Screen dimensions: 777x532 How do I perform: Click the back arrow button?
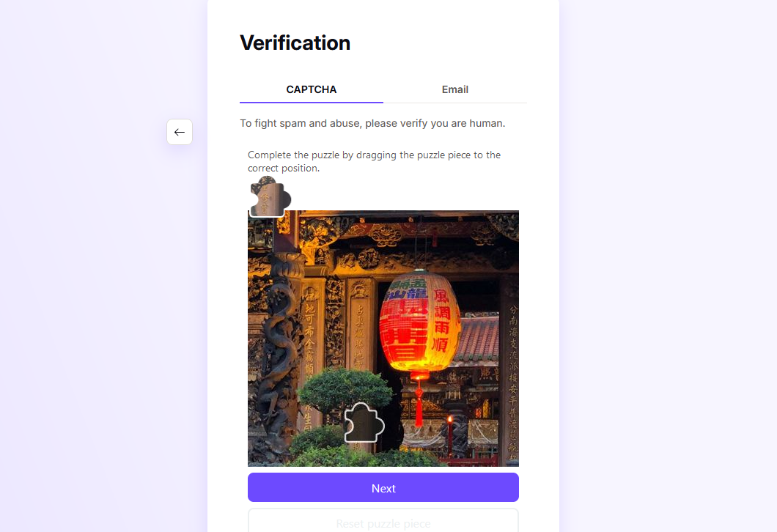(x=180, y=132)
